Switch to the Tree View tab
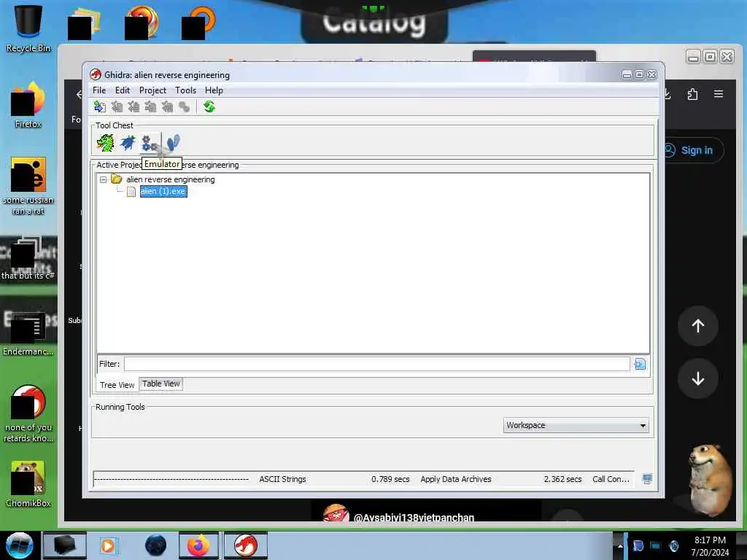This screenshot has height=560, width=747. (117, 385)
